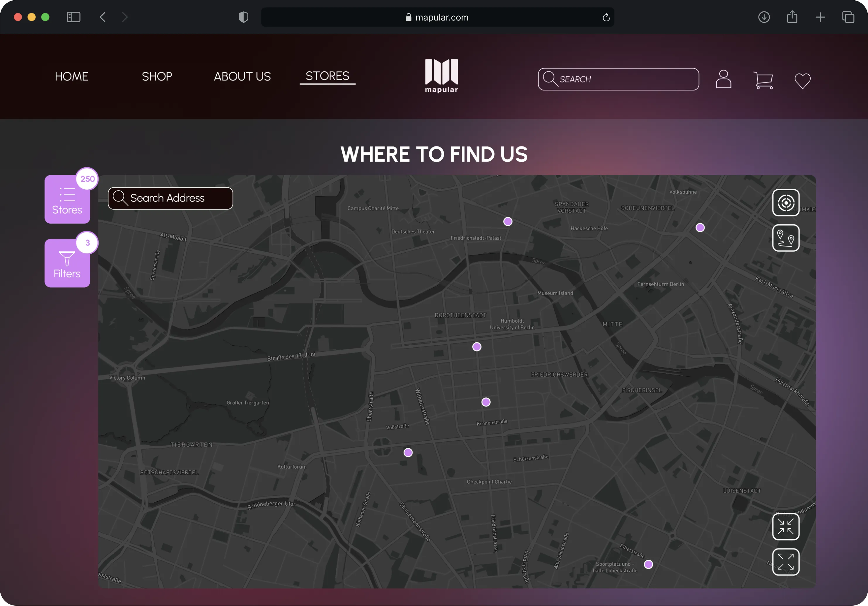This screenshot has height=606, width=868.
Task: Select HOME in the navigation menu
Action: [x=71, y=76]
